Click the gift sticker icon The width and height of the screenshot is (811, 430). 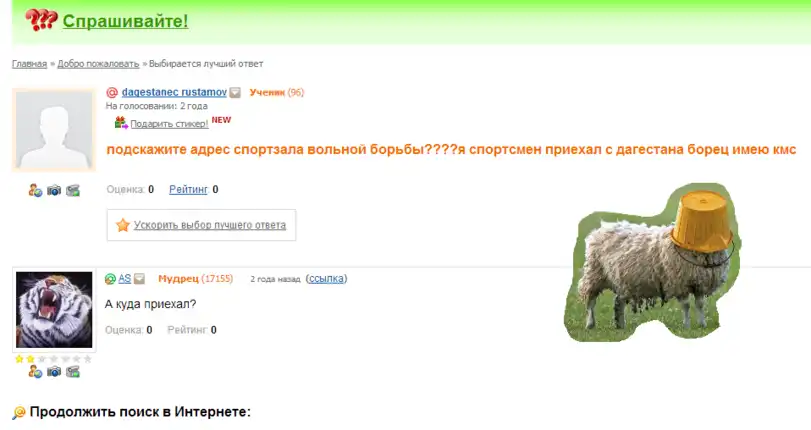(121, 123)
